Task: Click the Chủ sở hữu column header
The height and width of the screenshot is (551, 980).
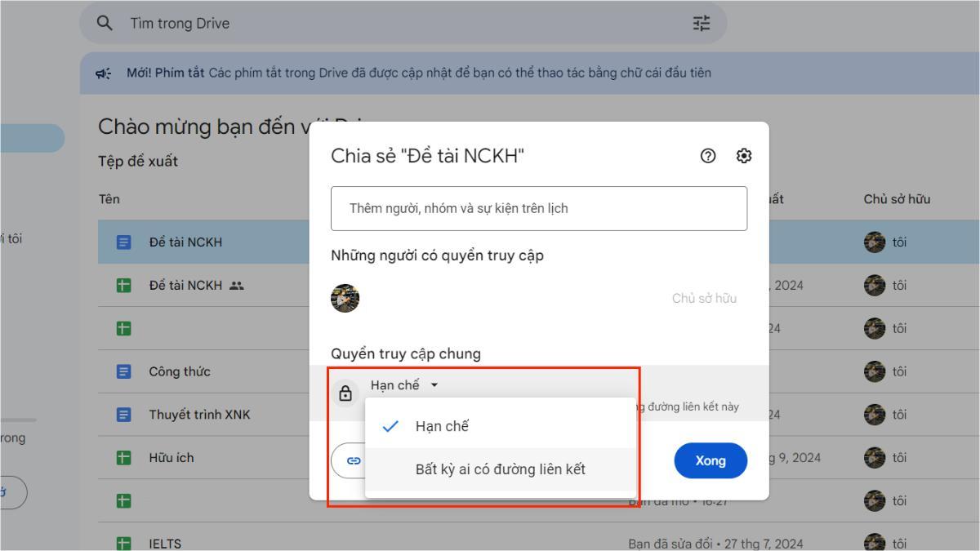Action: pos(897,199)
